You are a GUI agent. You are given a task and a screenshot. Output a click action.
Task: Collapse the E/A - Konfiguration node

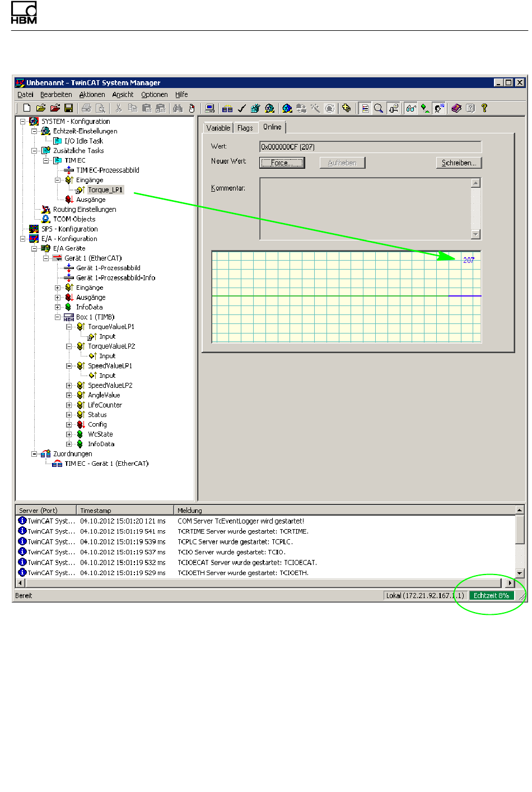click(23, 239)
